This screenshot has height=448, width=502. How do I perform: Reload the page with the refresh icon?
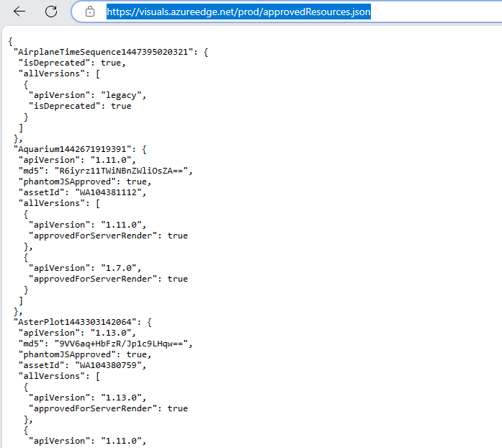51,12
